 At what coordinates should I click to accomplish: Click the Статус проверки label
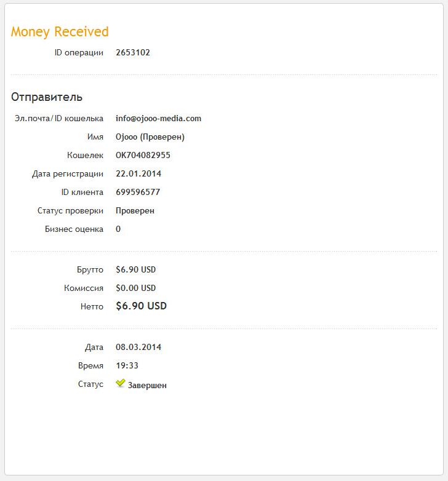[x=70, y=210]
